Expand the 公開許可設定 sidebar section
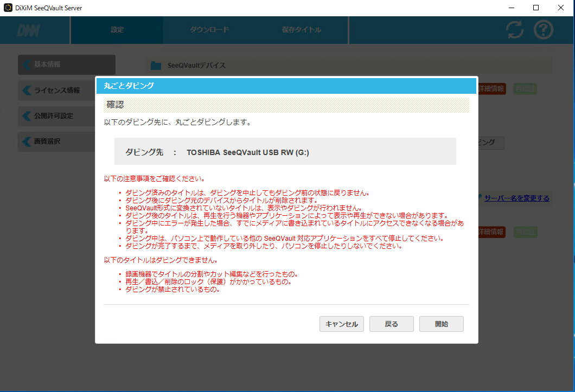 click(x=53, y=116)
